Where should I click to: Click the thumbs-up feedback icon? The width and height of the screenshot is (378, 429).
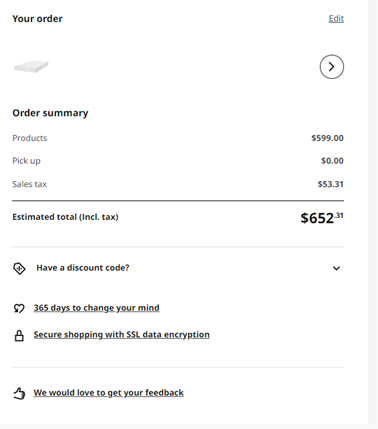click(19, 393)
